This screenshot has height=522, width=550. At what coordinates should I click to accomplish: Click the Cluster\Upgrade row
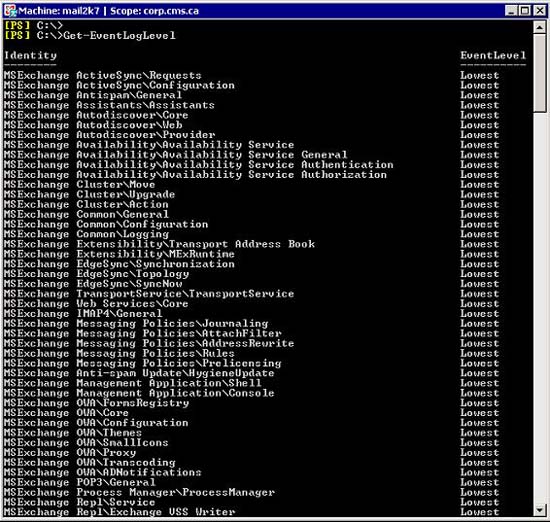(251, 194)
